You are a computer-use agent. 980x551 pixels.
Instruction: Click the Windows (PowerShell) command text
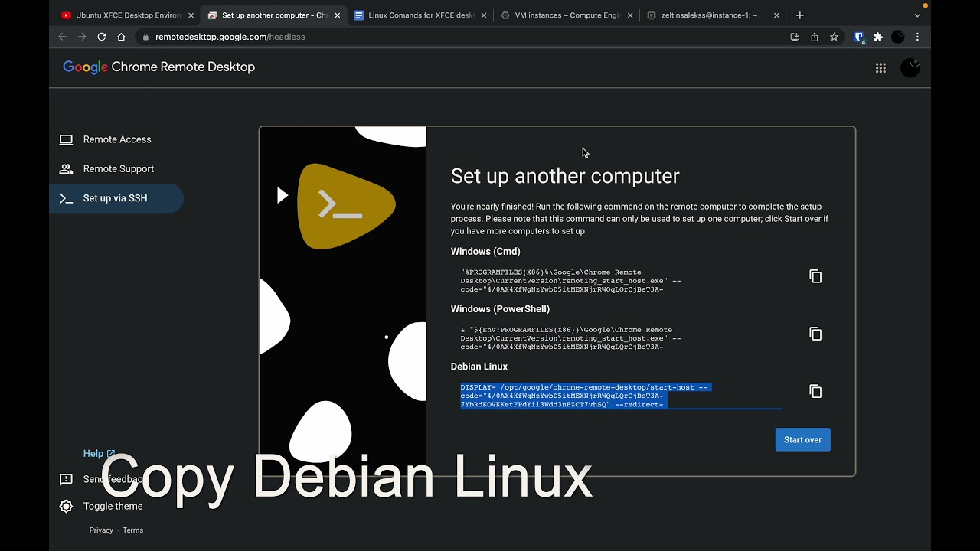point(570,338)
